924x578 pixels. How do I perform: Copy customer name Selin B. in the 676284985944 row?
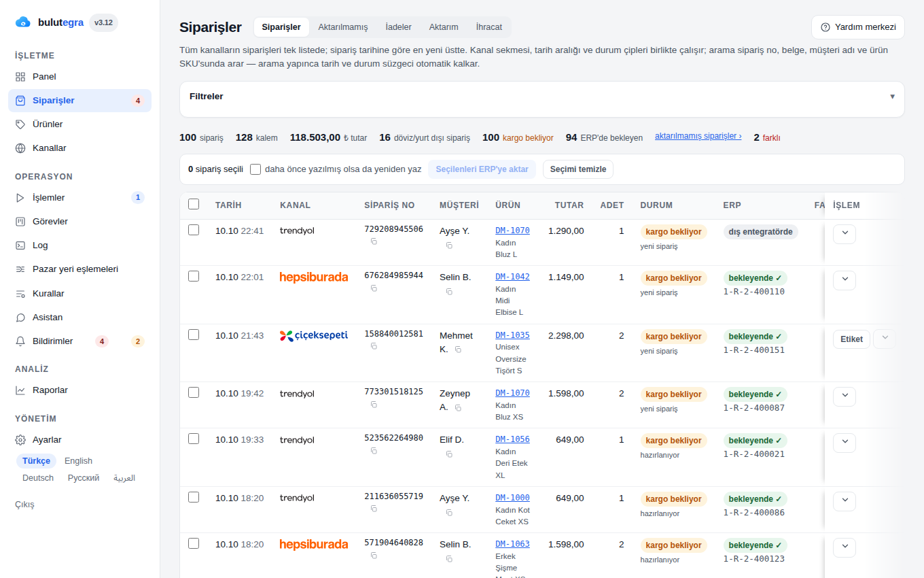click(x=449, y=292)
